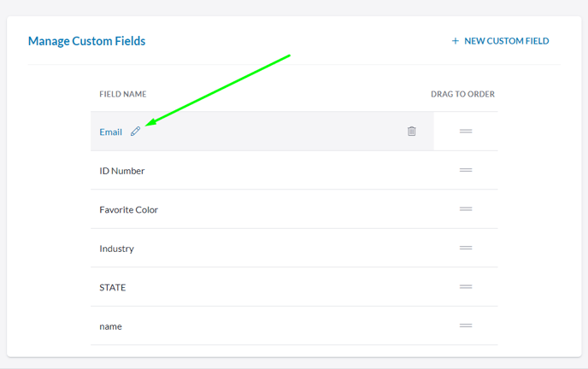Click the drag handle for name row

[x=466, y=326]
